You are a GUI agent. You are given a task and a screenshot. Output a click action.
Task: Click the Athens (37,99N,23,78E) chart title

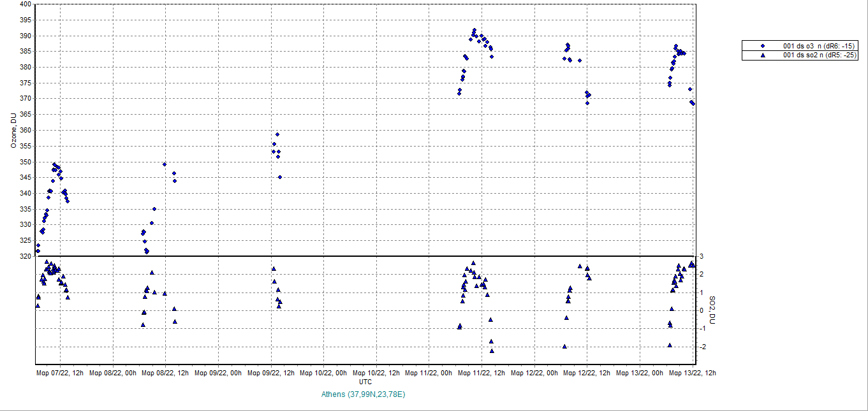(364, 394)
